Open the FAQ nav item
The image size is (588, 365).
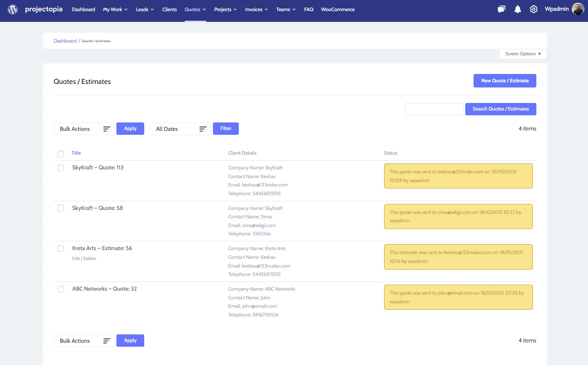(309, 10)
